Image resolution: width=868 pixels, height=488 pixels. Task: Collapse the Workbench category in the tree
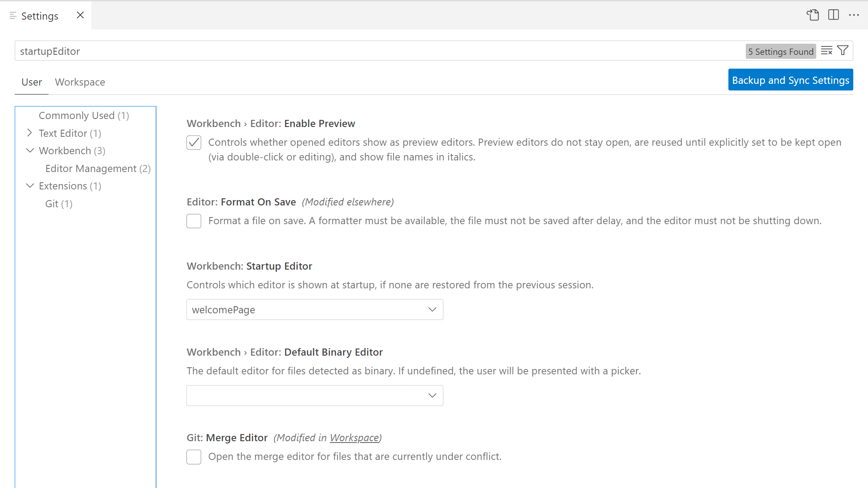(x=30, y=151)
